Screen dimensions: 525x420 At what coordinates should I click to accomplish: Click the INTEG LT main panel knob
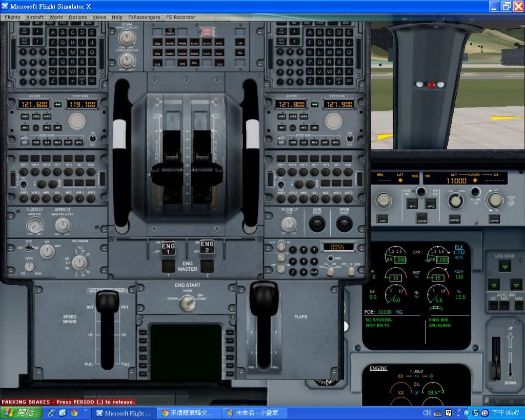pyautogui.click(x=62, y=225)
